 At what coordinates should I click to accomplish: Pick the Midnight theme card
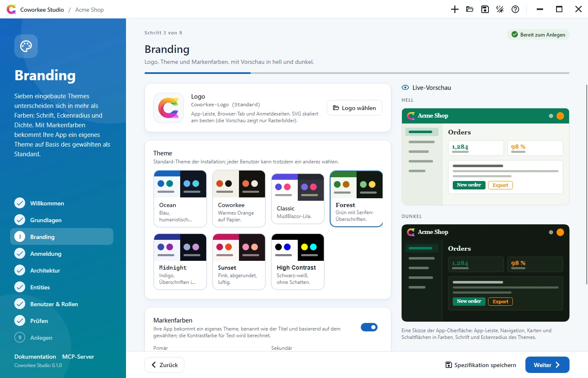[x=180, y=262]
